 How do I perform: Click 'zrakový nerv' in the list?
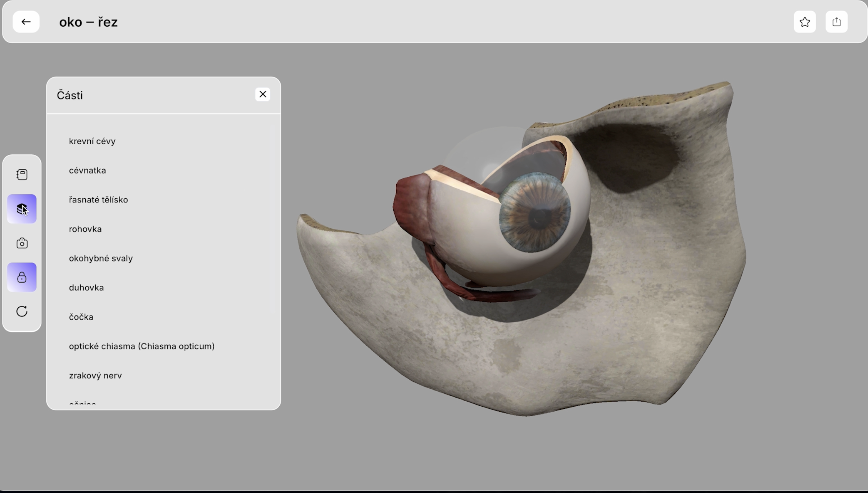[95, 376]
